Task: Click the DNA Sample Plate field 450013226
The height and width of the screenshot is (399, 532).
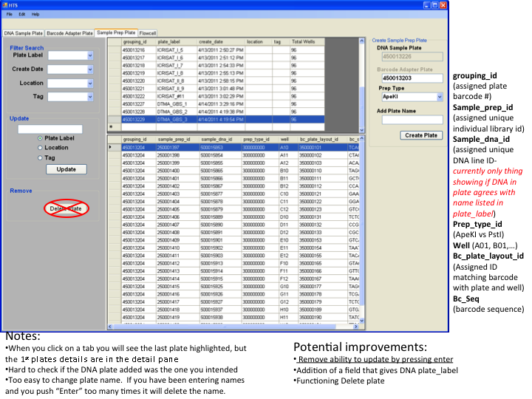Action: pos(412,57)
